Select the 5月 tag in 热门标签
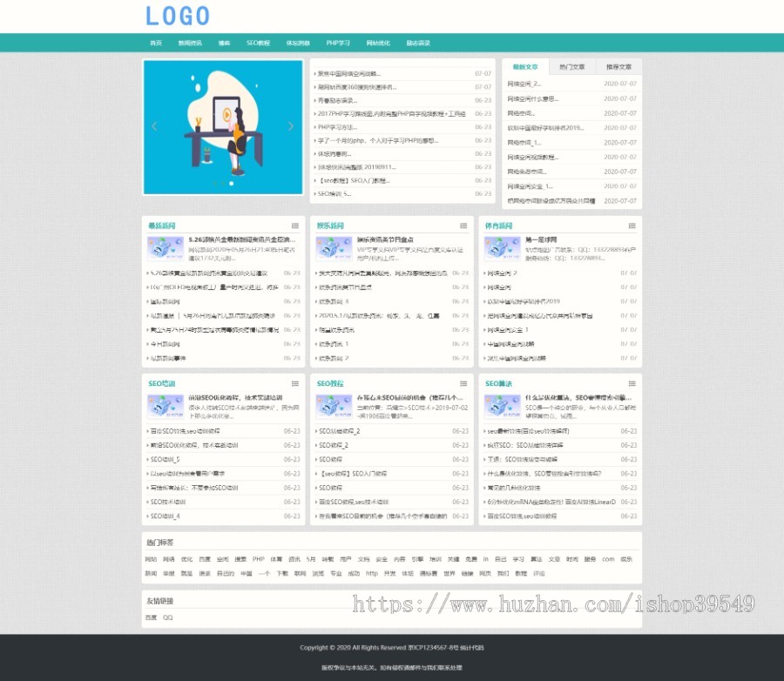This screenshot has width=784, height=681. tap(311, 559)
